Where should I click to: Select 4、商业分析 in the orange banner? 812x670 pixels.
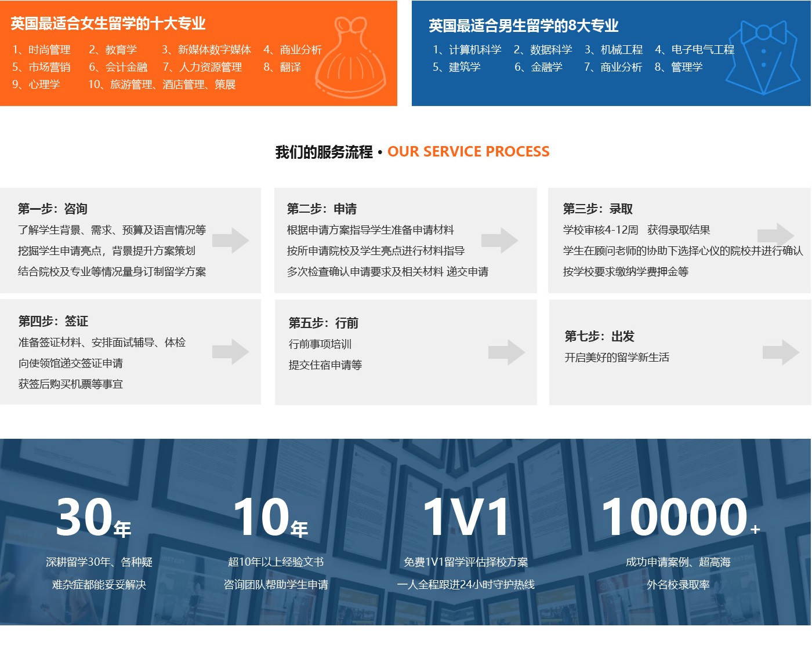292,50
